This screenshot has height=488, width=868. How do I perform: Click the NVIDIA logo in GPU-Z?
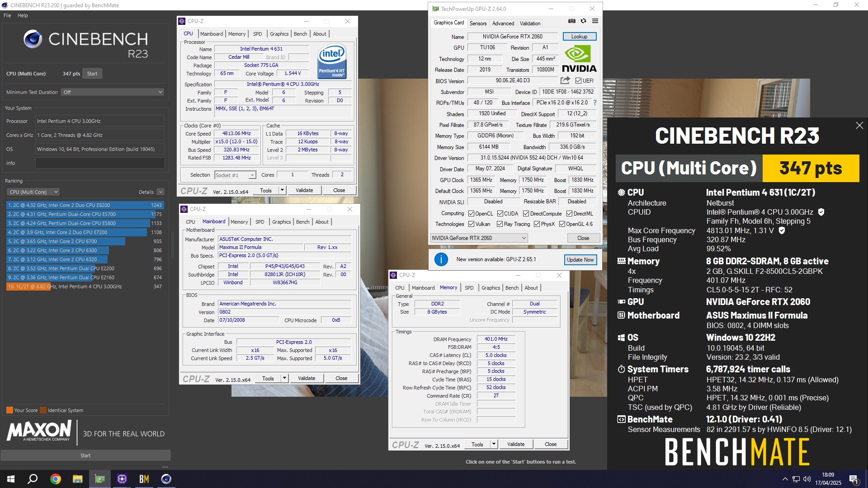click(x=579, y=58)
